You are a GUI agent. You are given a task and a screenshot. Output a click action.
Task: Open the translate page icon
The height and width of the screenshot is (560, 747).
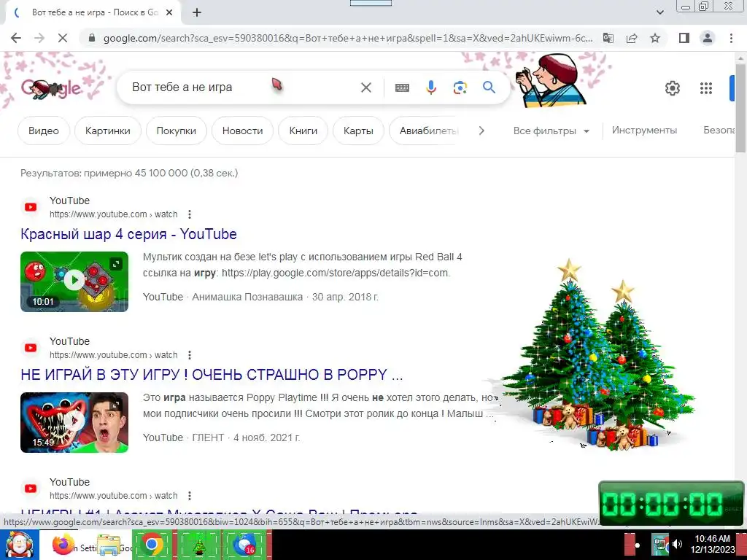(608, 38)
